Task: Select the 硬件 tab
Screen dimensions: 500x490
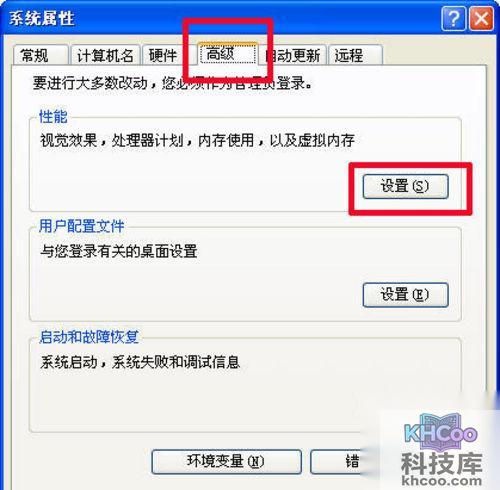Action: pos(163,55)
